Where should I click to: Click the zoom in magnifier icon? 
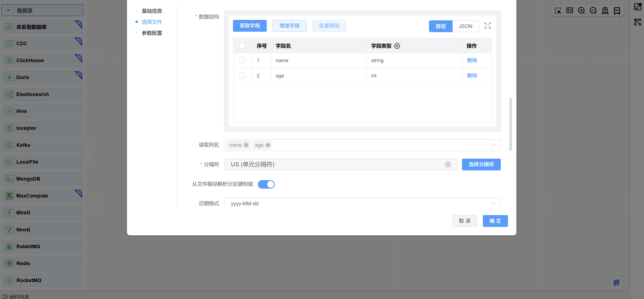(581, 11)
